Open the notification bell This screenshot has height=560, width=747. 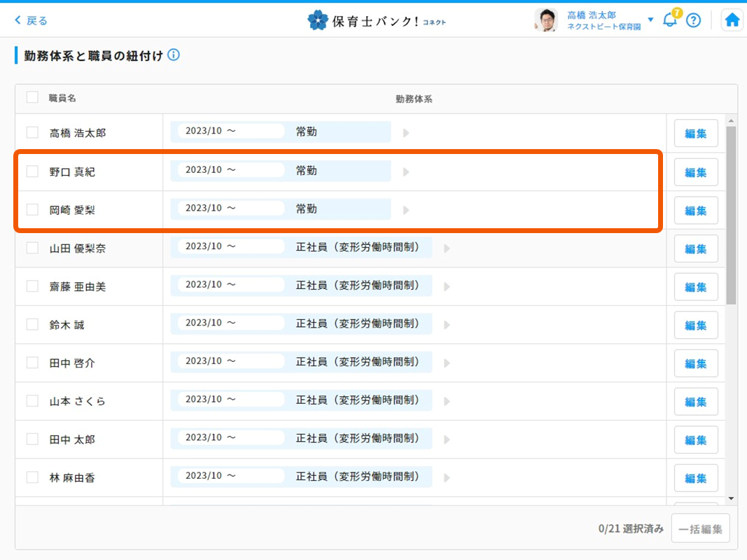click(x=670, y=20)
